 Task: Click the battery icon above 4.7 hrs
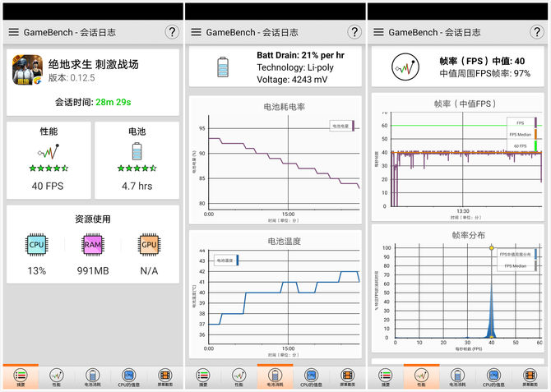137,151
